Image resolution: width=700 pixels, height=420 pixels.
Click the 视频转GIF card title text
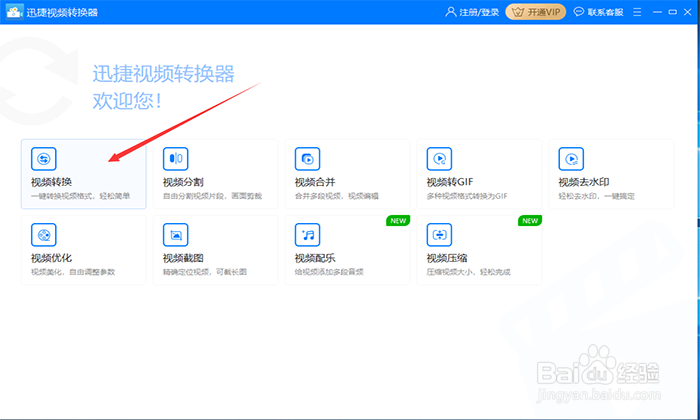pyautogui.click(x=450, y=182)
